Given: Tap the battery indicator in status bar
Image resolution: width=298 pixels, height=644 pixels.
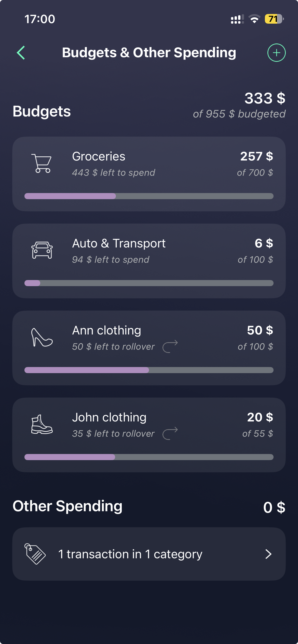Looking at the screenshot, I should tap(274, 19).
